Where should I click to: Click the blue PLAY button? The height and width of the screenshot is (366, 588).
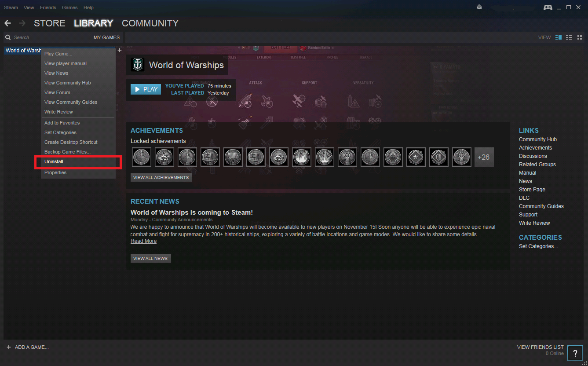click(146, 89)
